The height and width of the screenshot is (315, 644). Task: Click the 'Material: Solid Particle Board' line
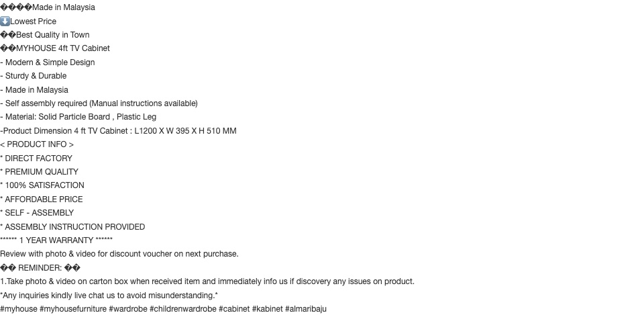(x=78, y=117)
